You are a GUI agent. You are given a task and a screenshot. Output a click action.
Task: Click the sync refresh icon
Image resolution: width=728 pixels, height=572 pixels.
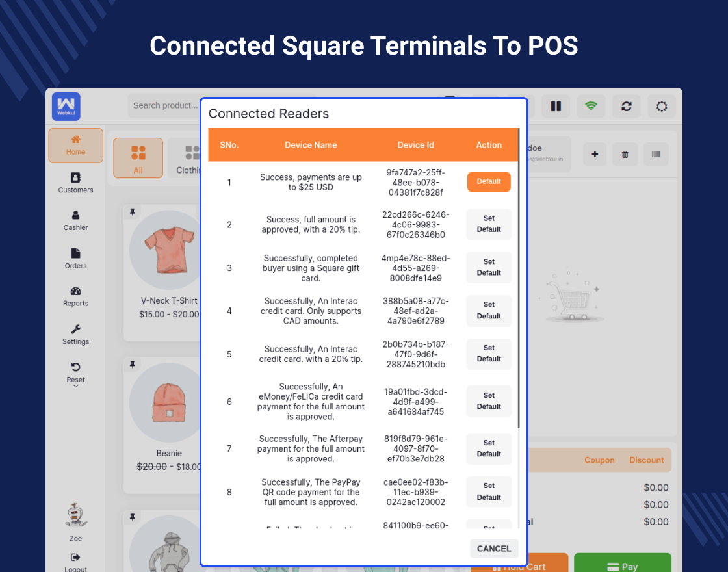[x=625, y=107]
